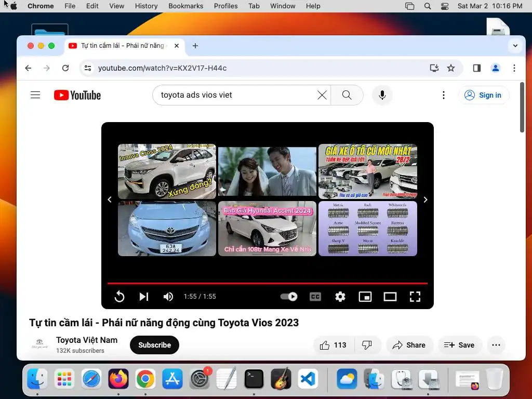
Task: Click the address bar URL
Action: [x=163, y=68]
